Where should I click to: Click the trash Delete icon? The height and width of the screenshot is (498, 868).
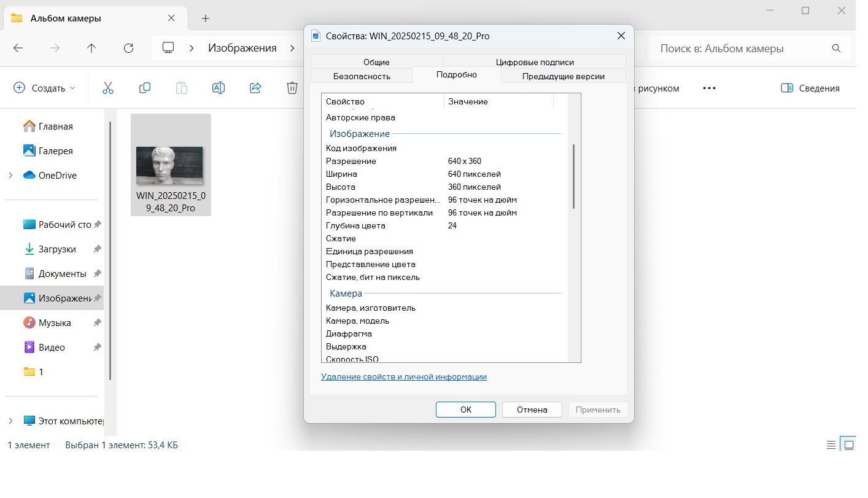(292, 88)
